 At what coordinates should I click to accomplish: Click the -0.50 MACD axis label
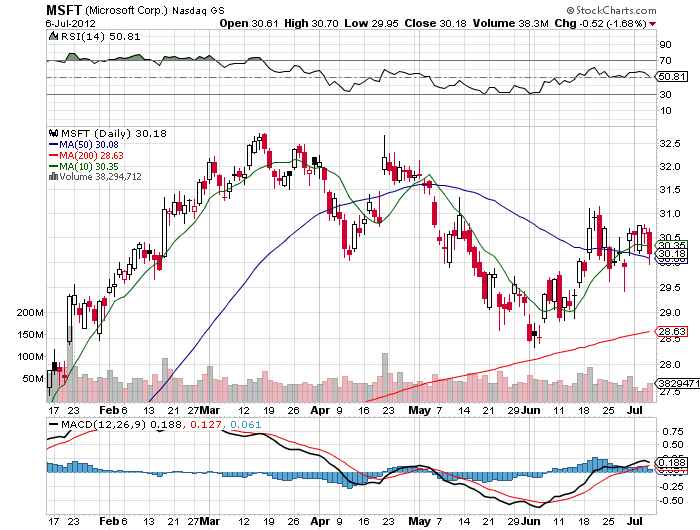click(x=671, y=501)
